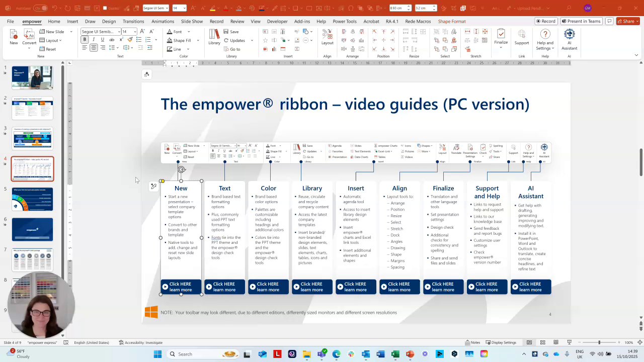Set left text alignment
The width and height of the screenshot is (644, 362).
tap(85, 48)
